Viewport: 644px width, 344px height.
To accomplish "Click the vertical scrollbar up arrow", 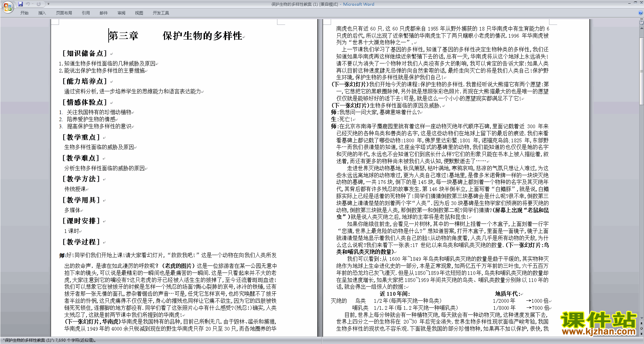I will click(x=642, y=28).
